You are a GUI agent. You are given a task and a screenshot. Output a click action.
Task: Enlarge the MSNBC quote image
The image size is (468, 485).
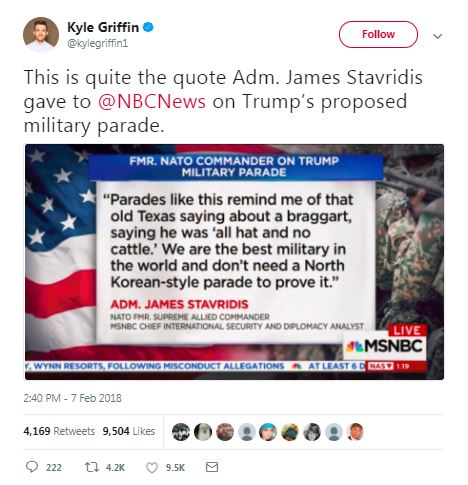click(234, 262)
